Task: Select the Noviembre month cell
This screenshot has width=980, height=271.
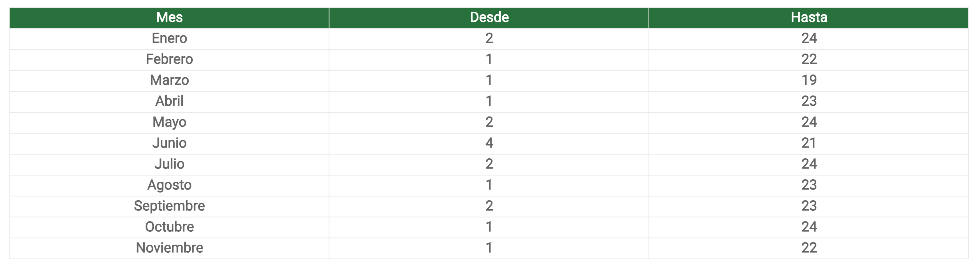Action: (x=169, y=248)
